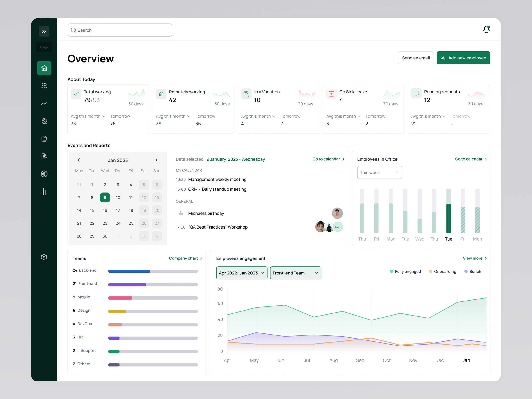Open Apr 2022- Jan 2023 range dropdown
This screenshot has height=399, width=532.
click(x=242, y=273)
